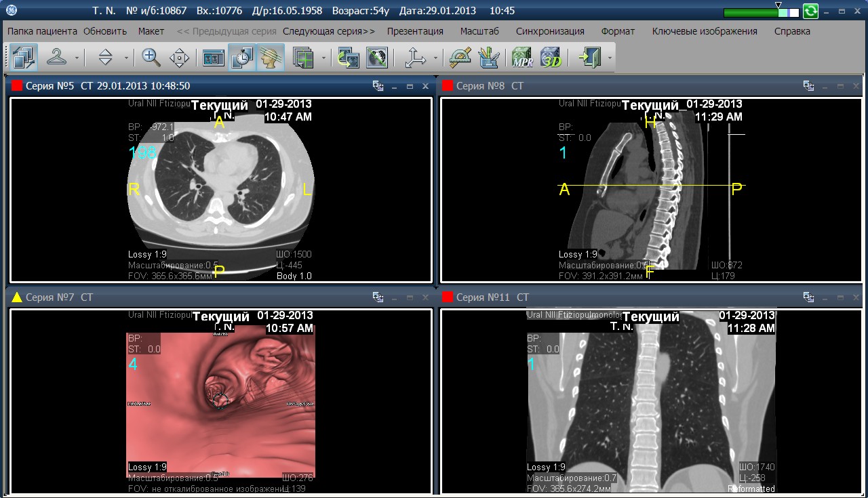Click Следующая серия>> to go to next series
The height and width of the screenshot is (498, 868).
point(329,31)
